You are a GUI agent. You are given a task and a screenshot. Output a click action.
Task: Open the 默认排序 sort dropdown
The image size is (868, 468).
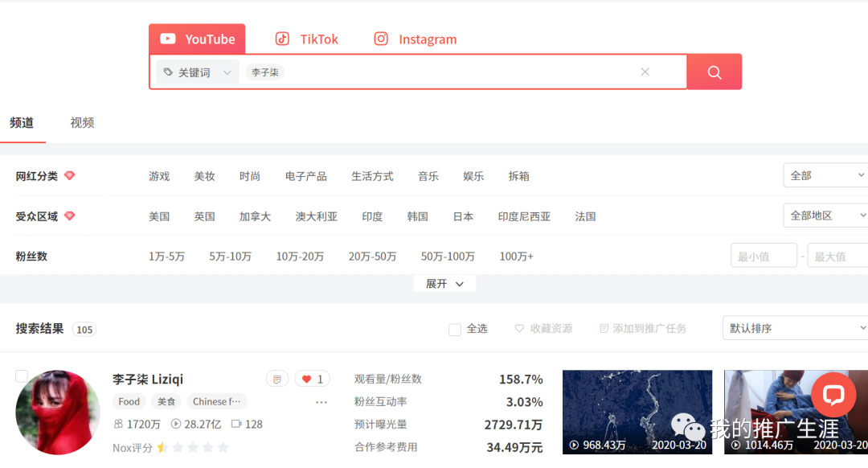point(795,328)
